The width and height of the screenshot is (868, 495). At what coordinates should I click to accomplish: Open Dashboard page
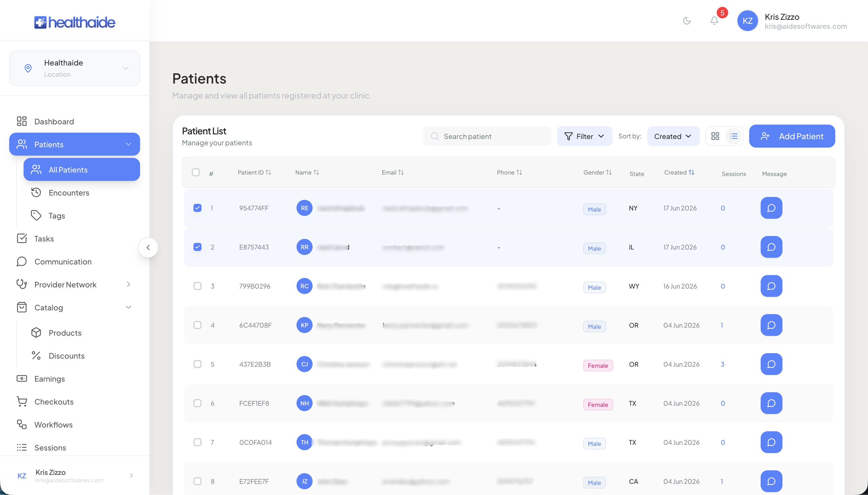click(74, 121)
